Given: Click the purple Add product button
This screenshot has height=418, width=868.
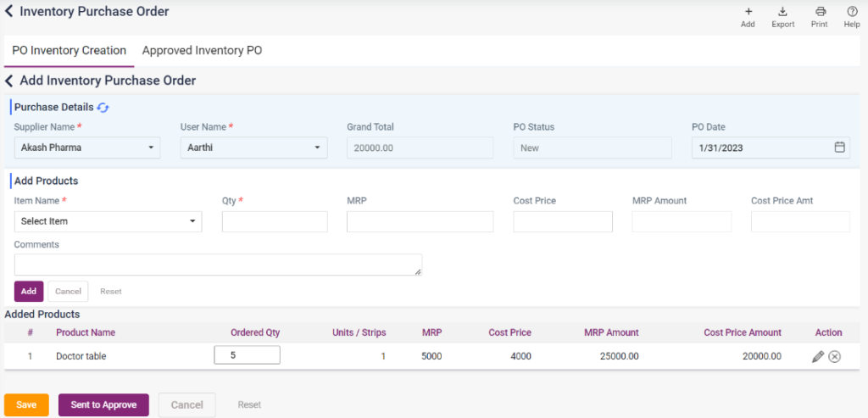Looking at the screenshot, I should point(29,291).
